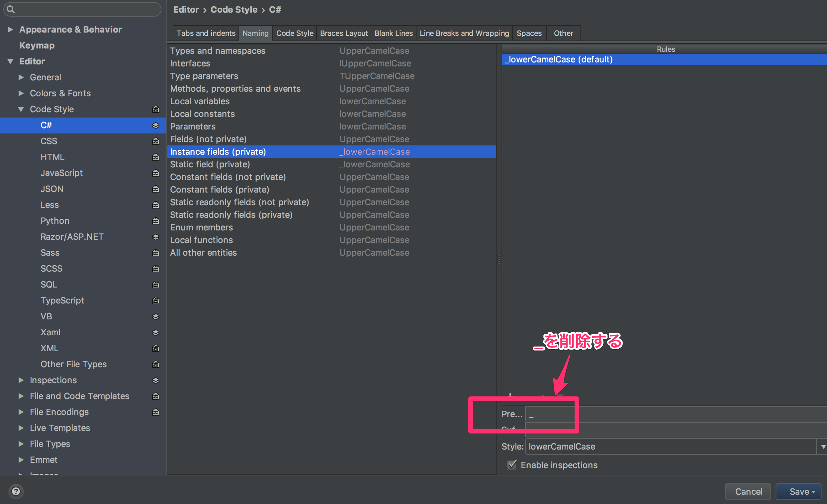Screen dimensions: 827x504
Task: Click the project icon beside Python item
Action: coord(156,221)
